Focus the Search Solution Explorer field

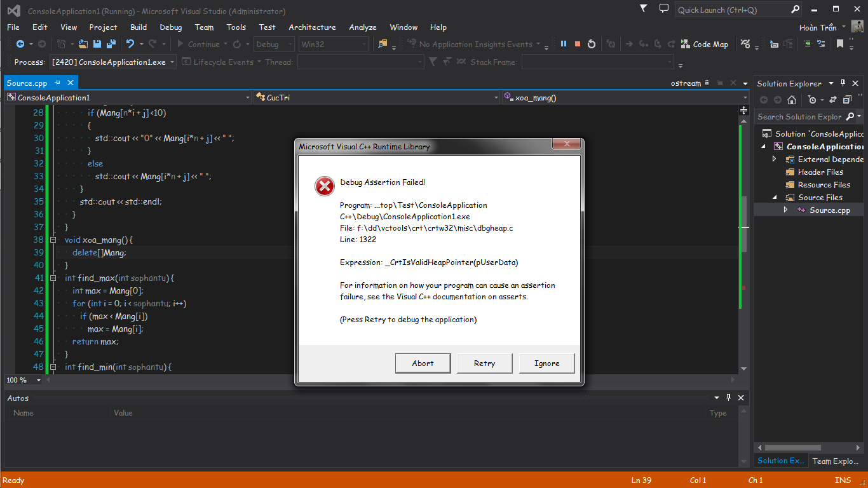pos(801,116)
